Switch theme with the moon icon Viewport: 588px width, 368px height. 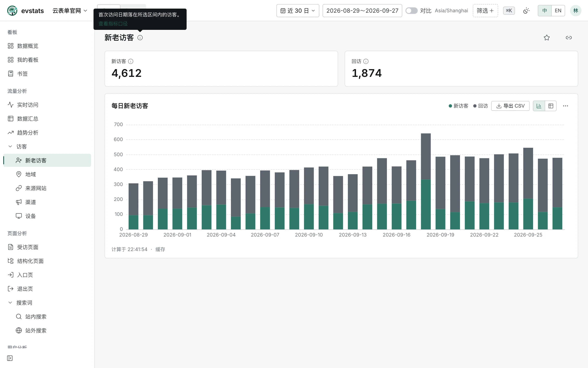526,11
